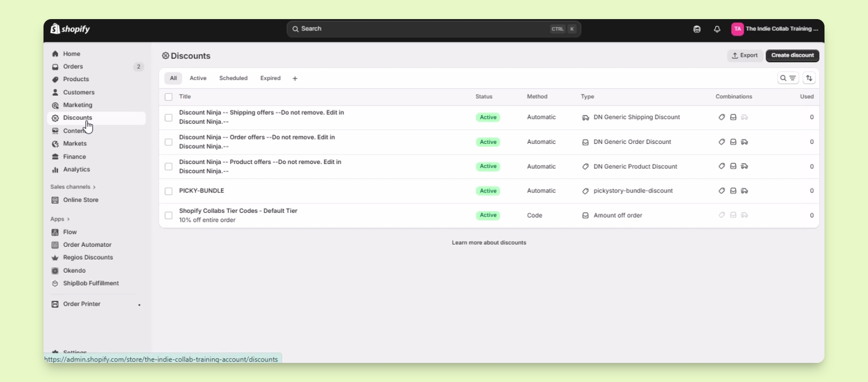868x382 pixels.
Task: Open the Learn more about discounts link
Action: point(489,242)
